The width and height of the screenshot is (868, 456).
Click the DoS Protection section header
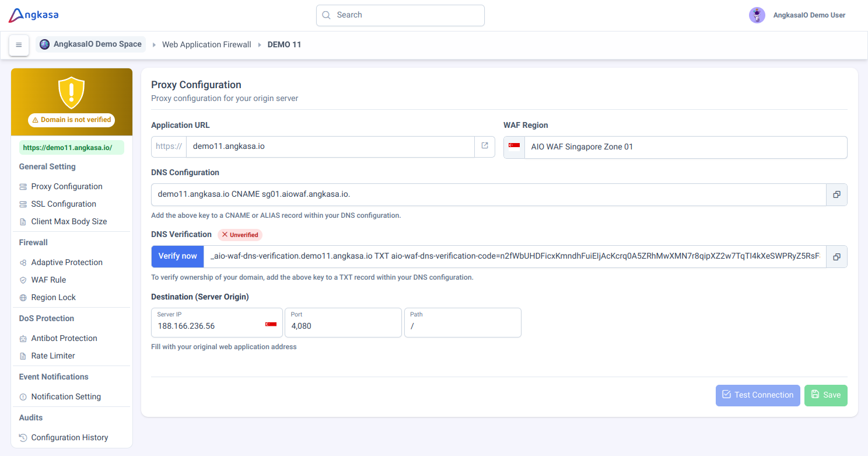pos(47,318)
